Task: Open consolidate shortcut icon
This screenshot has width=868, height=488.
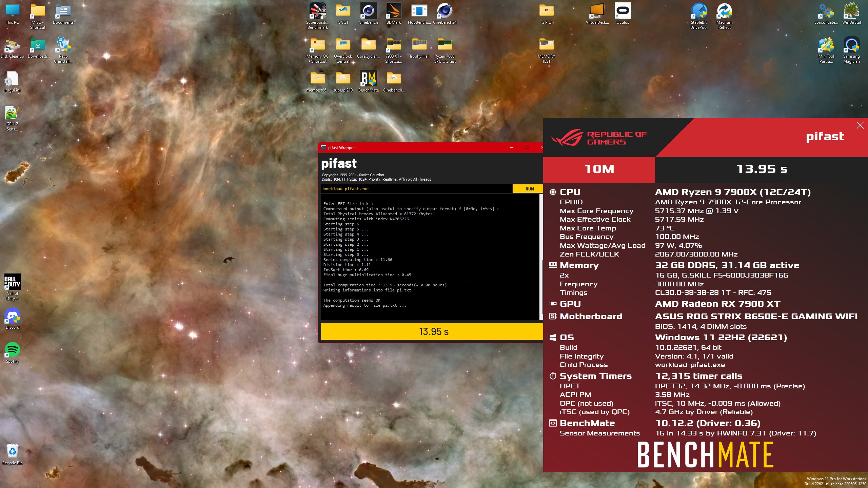Action: click(826, 14)
